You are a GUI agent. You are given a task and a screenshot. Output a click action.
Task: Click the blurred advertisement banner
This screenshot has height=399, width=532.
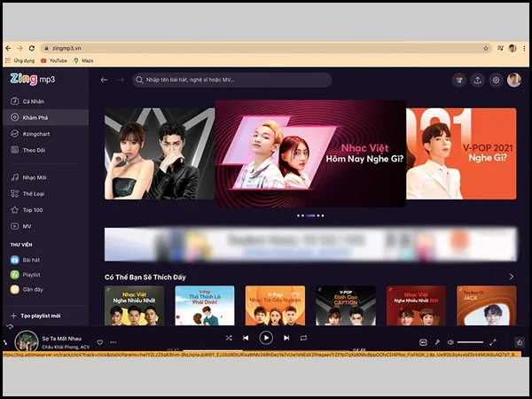310,245
